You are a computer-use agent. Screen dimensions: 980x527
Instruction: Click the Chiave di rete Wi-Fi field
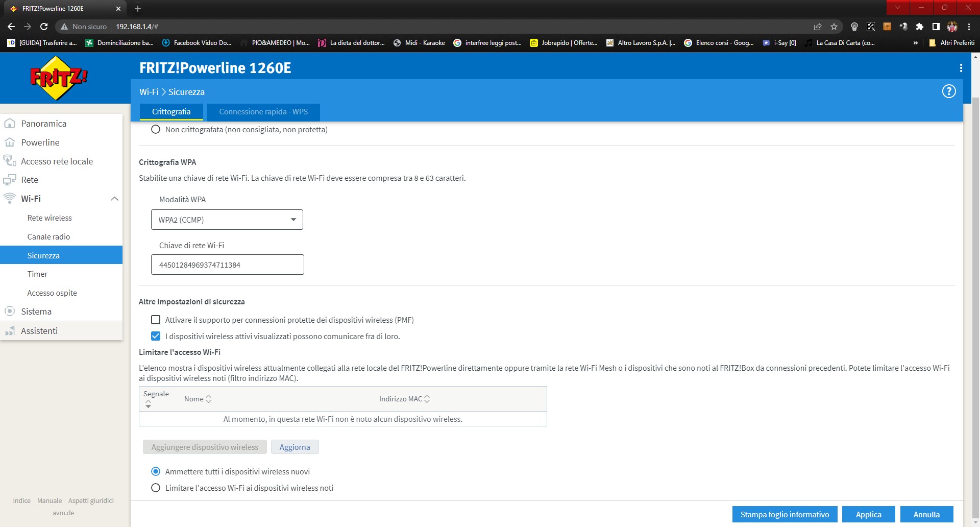pyautogui.click(x=228, y=265)
